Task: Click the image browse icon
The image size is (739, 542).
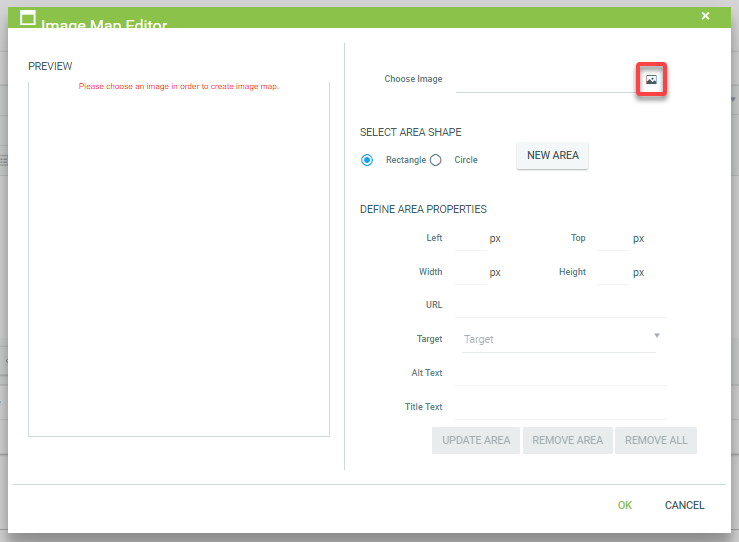Action: coord(651,80)
